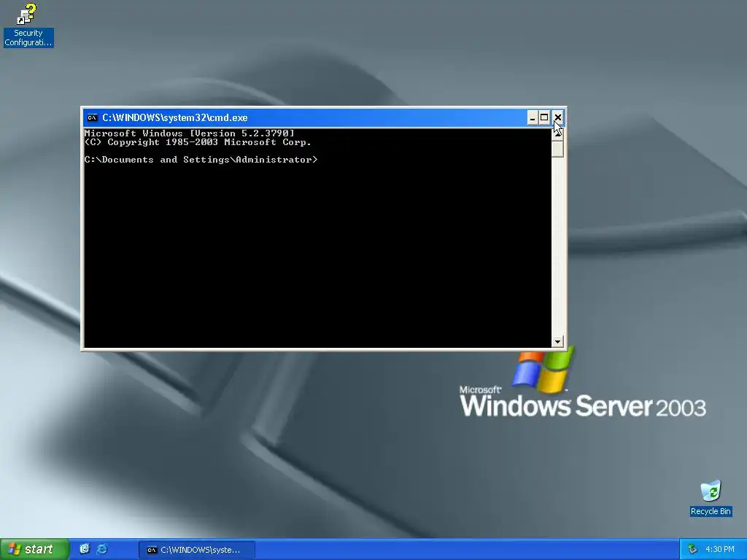Minimize the cmd.exe window

tap(533, 117)
